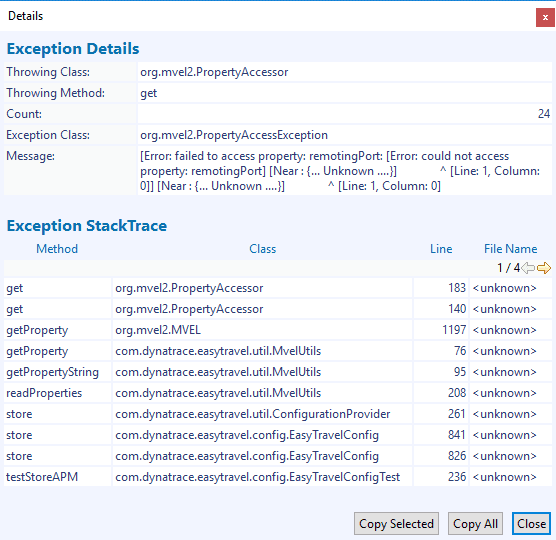Select the ConfigurationProvider class cell
556x540 pixels.
coord(262,414)
